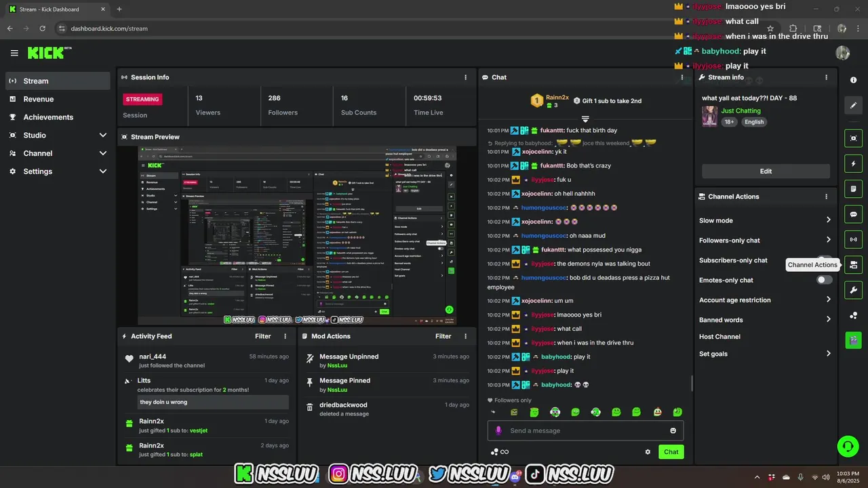Viewport: 868px width, 488px height.
Task: Go back in the browser
Action: (x=10, y=28)
